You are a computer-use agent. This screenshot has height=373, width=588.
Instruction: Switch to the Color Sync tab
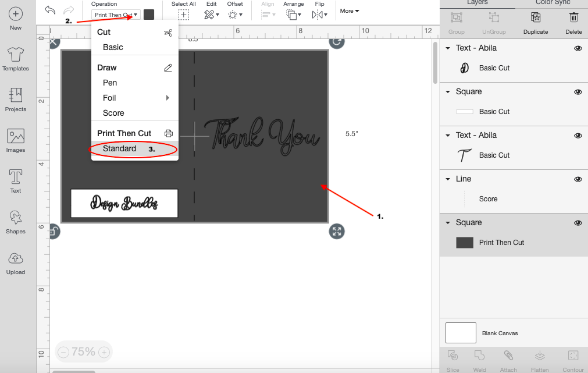(553, 3)
